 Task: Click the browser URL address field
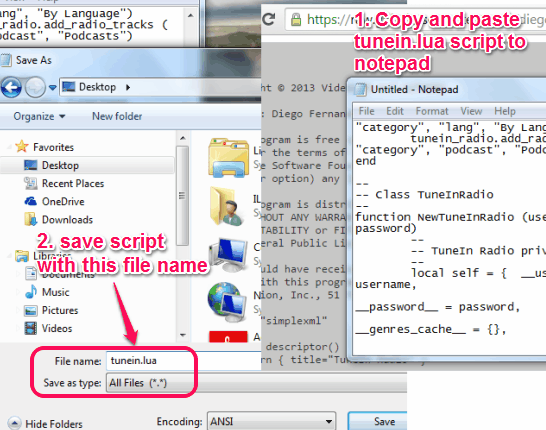pos(415,19)
